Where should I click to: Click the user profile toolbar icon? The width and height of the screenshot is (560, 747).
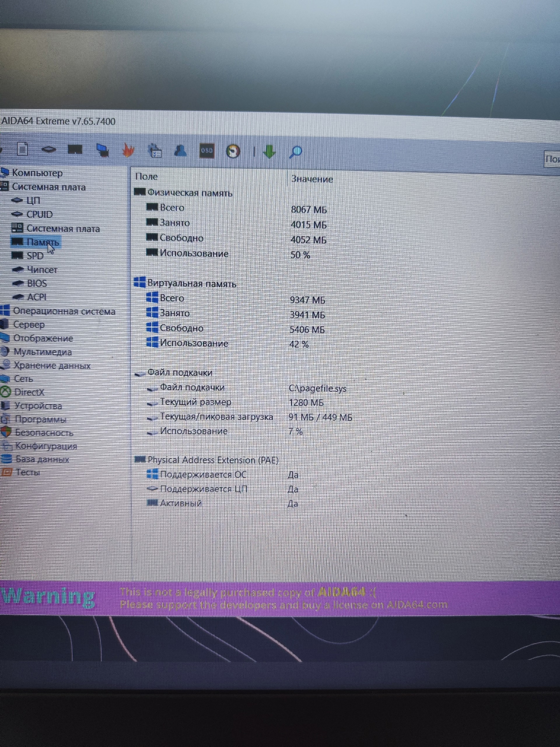181,151
